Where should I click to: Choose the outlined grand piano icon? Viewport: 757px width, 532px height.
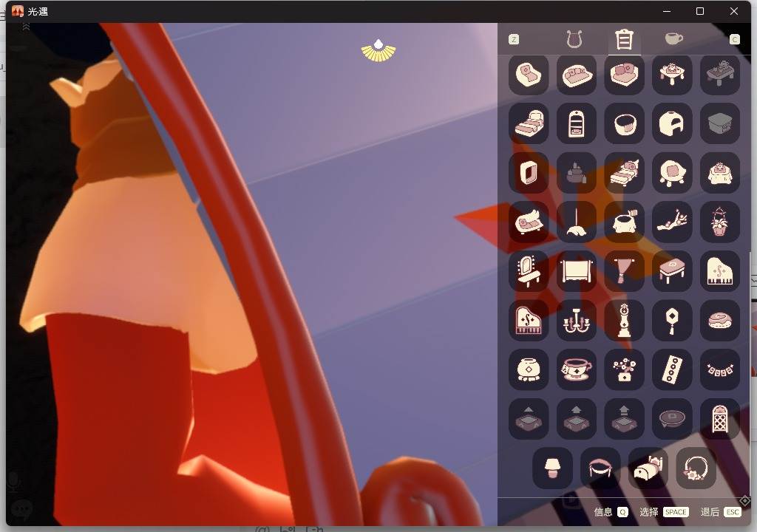point(529,321)
